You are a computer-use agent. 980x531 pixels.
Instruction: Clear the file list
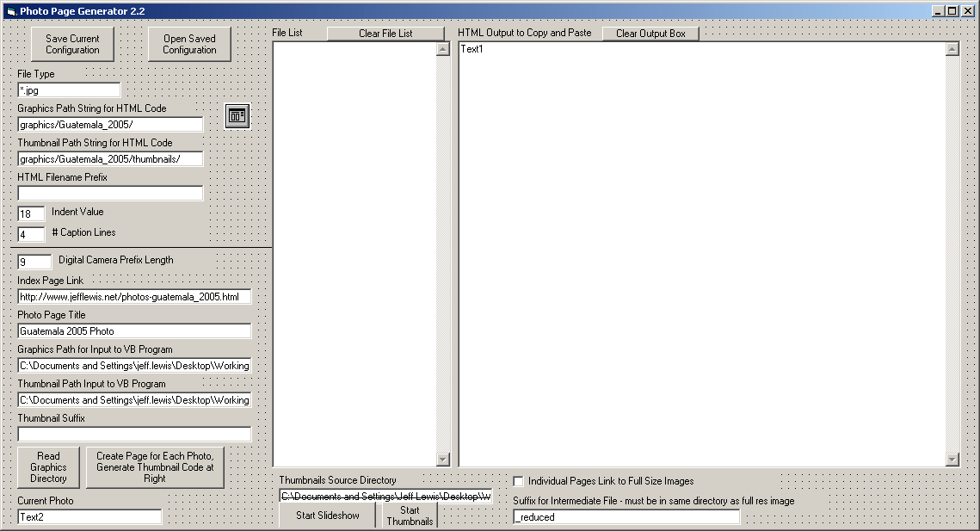(385, 34)
